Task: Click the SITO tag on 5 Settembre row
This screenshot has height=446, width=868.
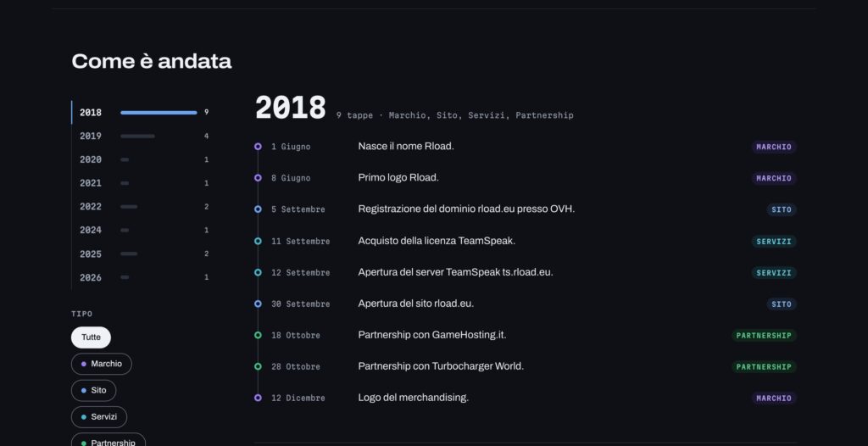Action: 782,209
